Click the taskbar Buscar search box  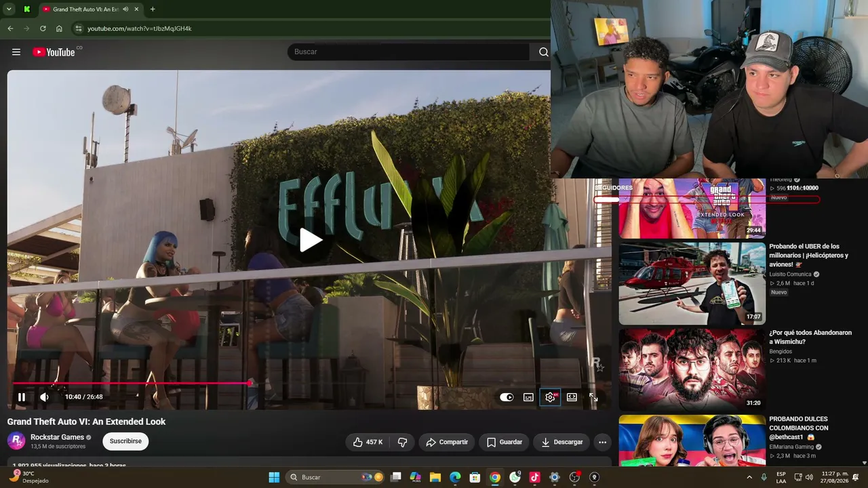(x=336, y=477)
